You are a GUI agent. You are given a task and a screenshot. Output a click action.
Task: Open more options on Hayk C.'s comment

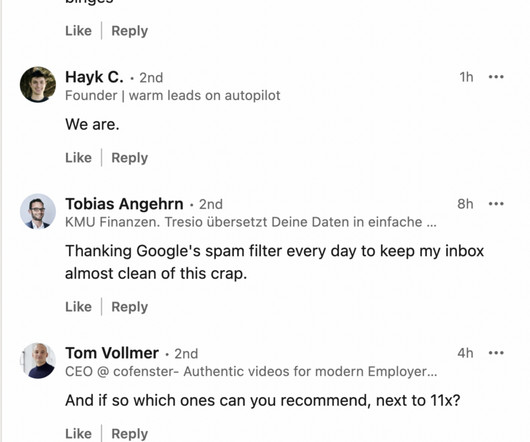click(x=496, y=77)
